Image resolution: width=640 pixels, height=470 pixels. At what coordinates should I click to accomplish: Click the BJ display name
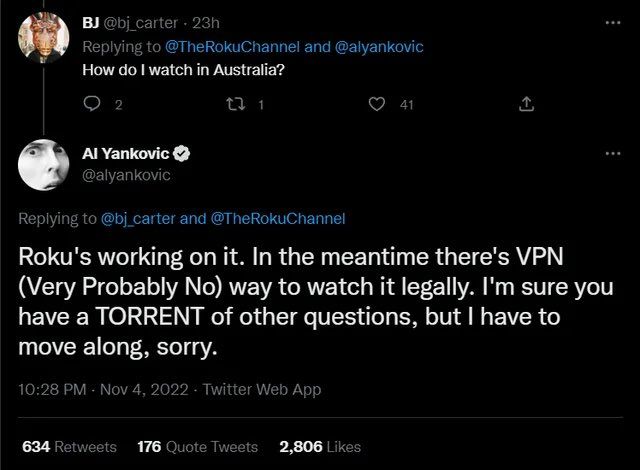point(91,20)
